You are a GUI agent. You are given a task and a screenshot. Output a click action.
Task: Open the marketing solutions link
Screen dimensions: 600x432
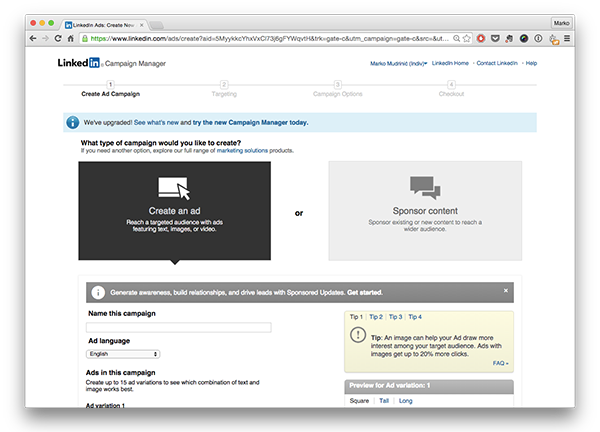pyautogui.click(x=242, y=151)
